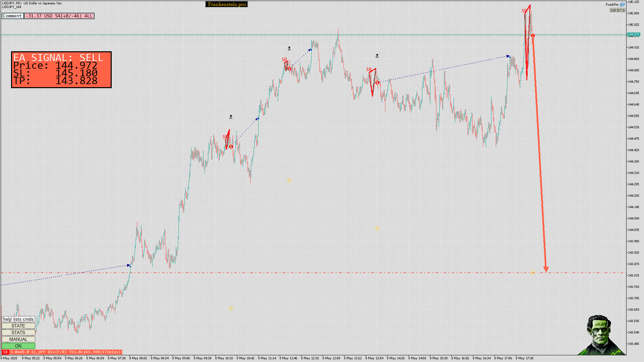Toggle the green ON button
644x362 pixels.
tap(18, 346)
